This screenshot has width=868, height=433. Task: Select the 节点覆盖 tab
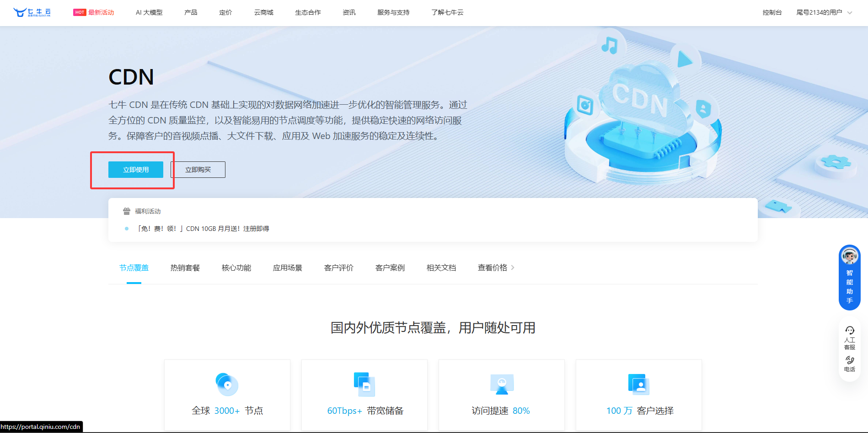134,267
